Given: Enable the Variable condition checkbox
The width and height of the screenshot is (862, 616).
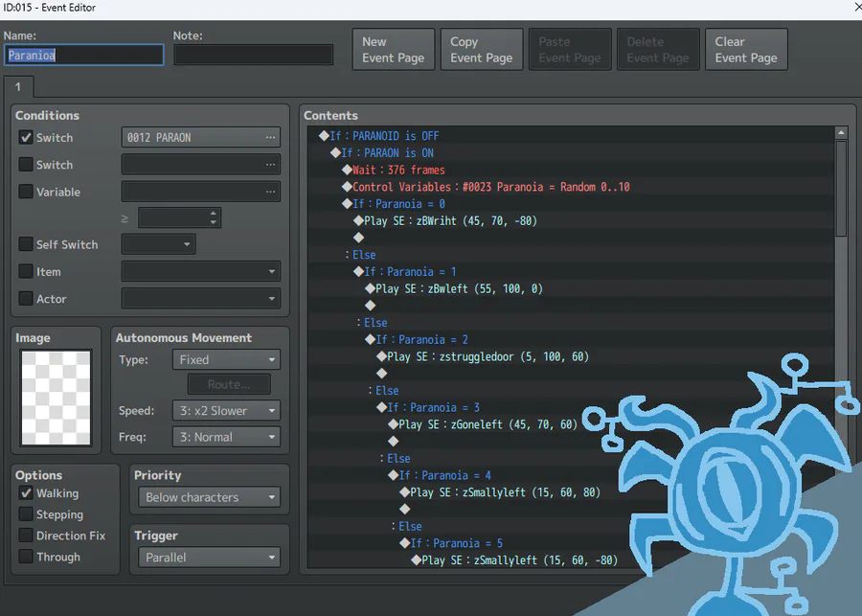Looking at the screenshot, I should point(26,192).
